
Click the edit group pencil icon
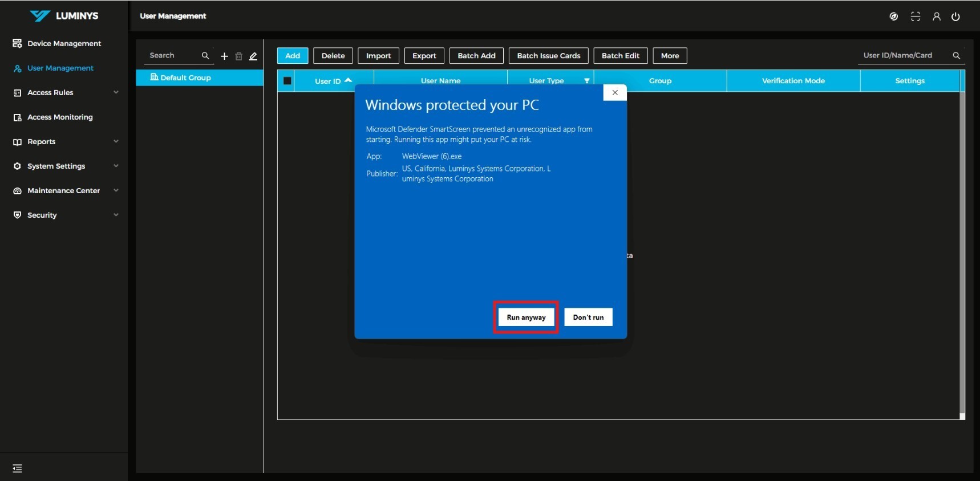tap(253, 56)
